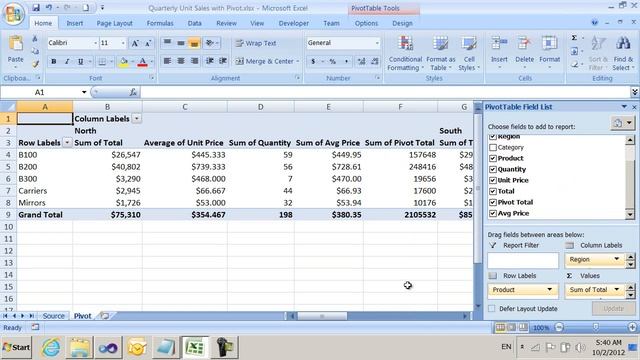Viewport: 640px width, 360px height.
Task: Switch to Formulas tab
Action: pyautogui.click(x=160, y=23)
